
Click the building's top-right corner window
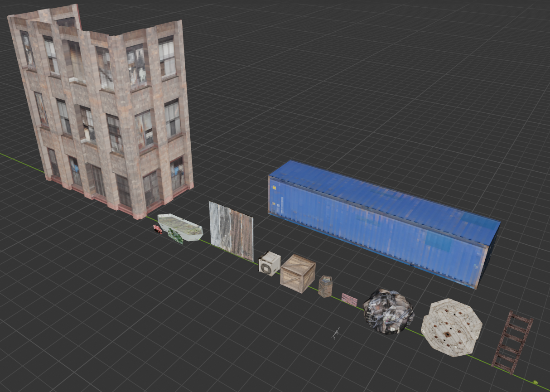(x=167, y=57)
